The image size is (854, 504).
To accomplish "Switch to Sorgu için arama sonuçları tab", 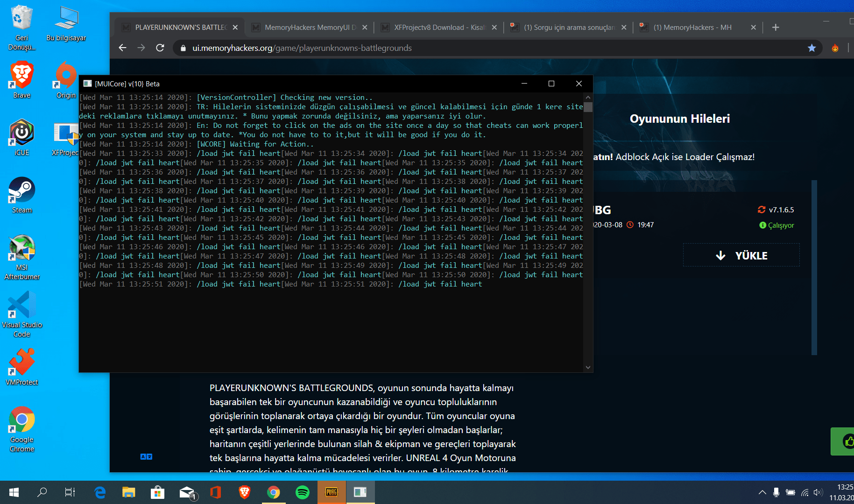I will (569, 28).
